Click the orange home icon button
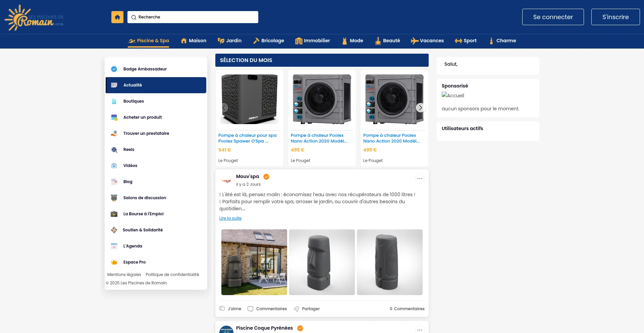The width and height of the screenshot is (644, 333). [117, 17]
